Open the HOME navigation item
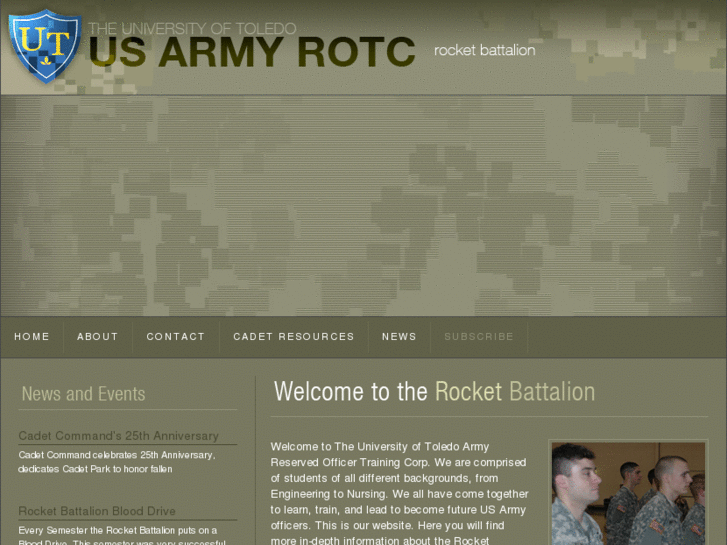The height and width of the screenshot is (545, 727). coord(32,337)
